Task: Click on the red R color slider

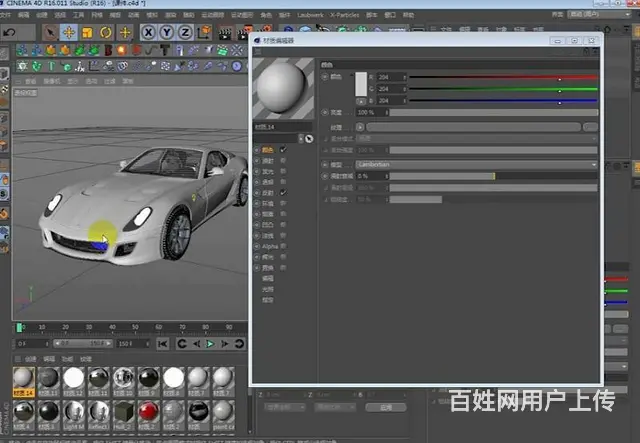Action: (503, 77)
